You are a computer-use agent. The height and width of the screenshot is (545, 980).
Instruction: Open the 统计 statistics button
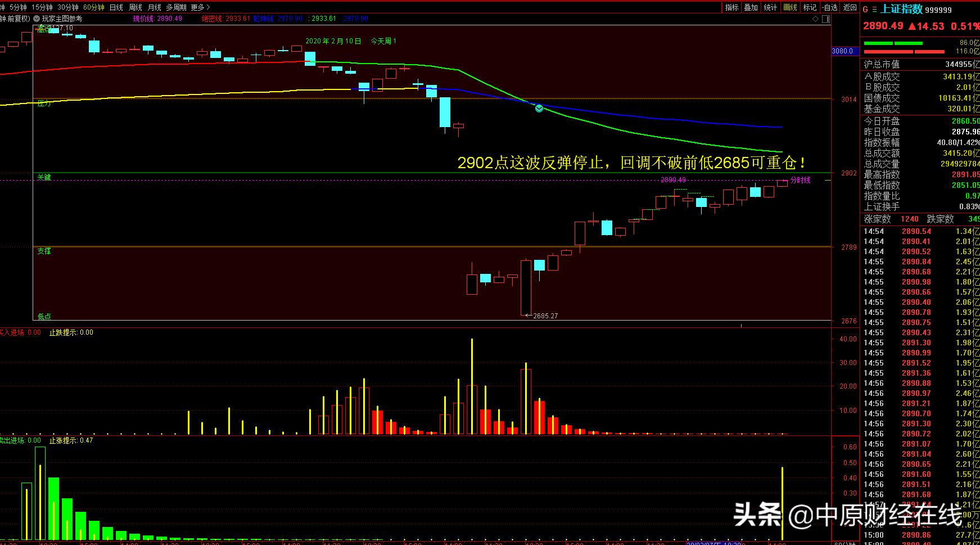(x=771, y=7)
